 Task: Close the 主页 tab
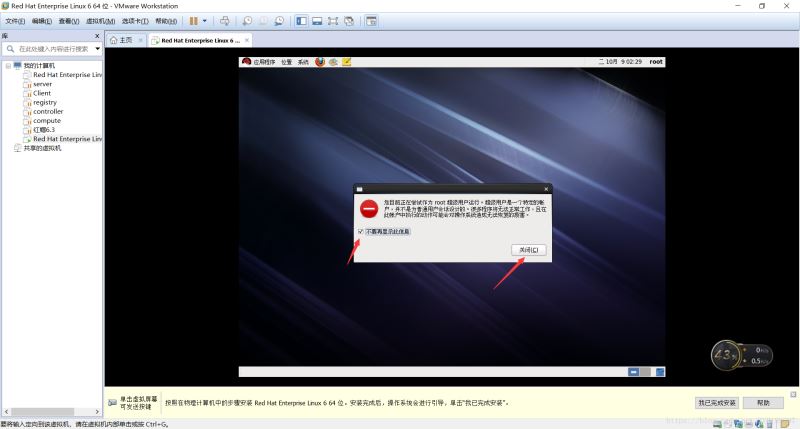tap(140, 40)
